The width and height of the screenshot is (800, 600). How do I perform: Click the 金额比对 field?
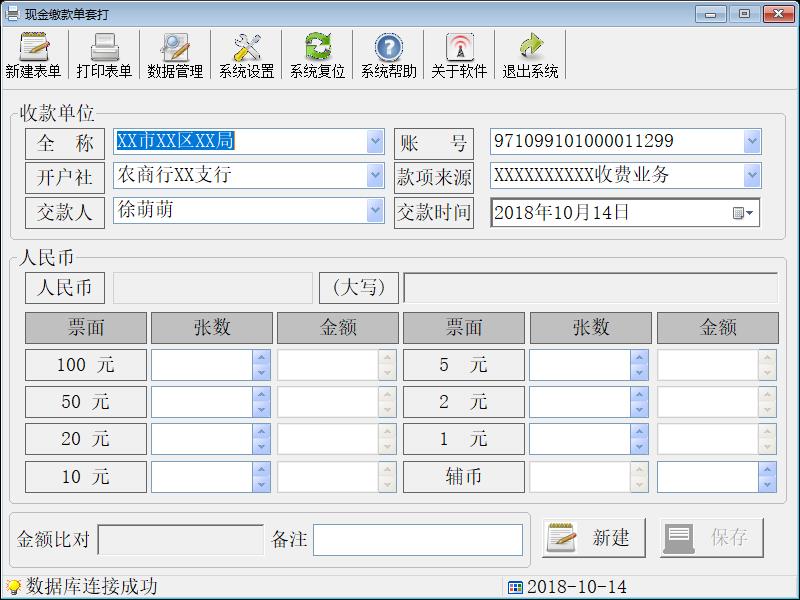coord(181,539)
